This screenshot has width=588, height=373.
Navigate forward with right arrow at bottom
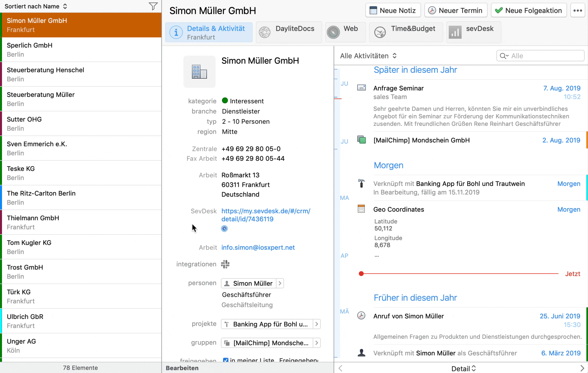[582, 368]
